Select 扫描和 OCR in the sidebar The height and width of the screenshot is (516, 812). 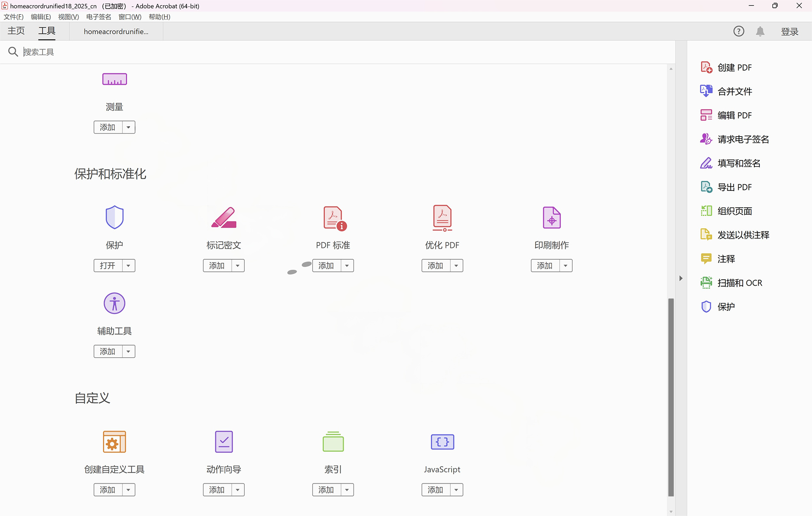pos(732,283)
